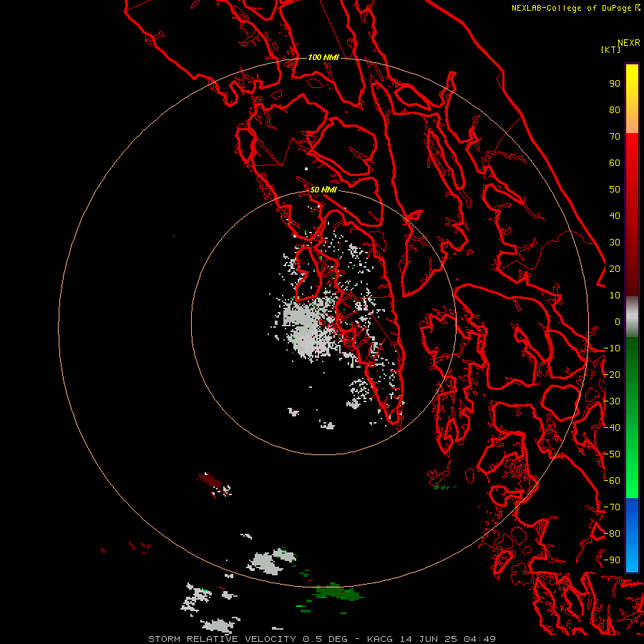Click the "0" tick label on the color scale

(618, 322)
